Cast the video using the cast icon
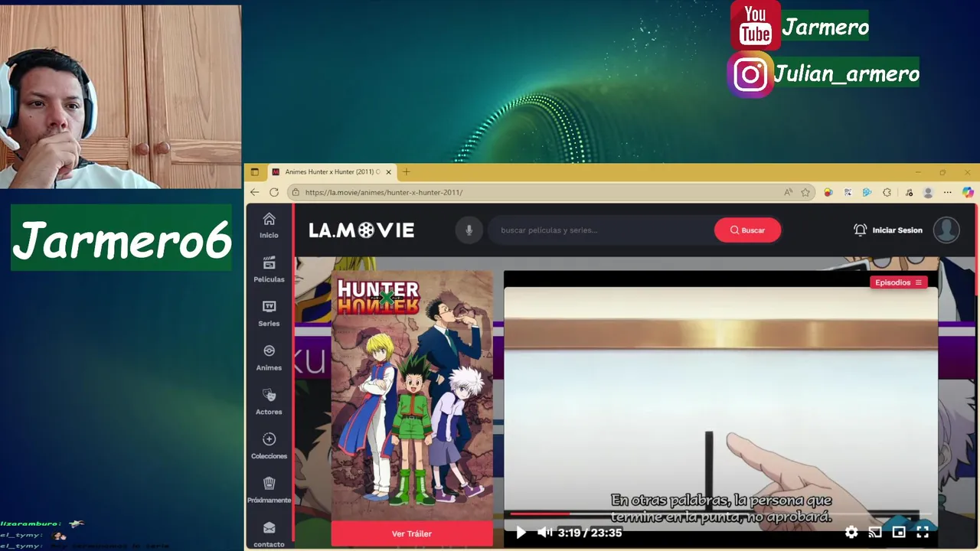This screenshot has height=551, width=980. tap(875, 533)
